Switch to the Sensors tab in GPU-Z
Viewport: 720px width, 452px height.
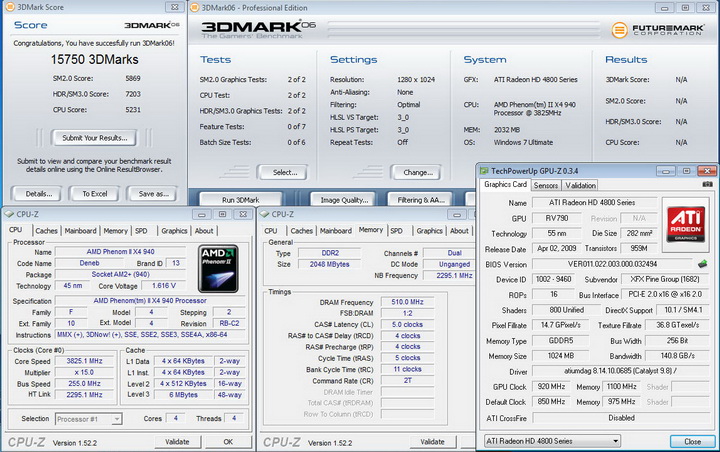(x=546, y=185)
